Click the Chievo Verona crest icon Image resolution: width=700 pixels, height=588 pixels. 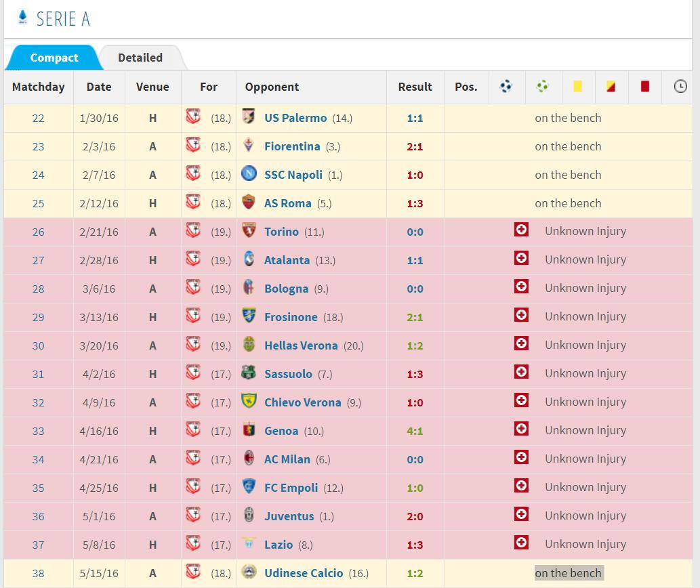click(x=249, y=400)
